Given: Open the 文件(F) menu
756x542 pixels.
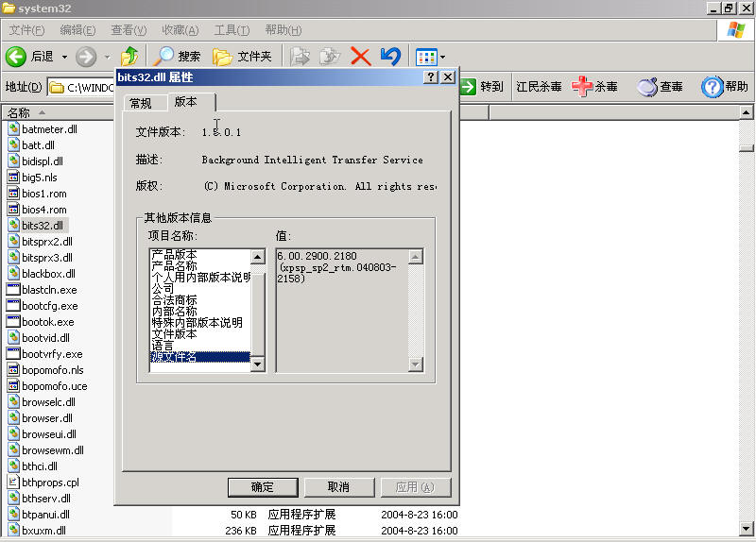Looking at the screenshot, I should 26,30.
